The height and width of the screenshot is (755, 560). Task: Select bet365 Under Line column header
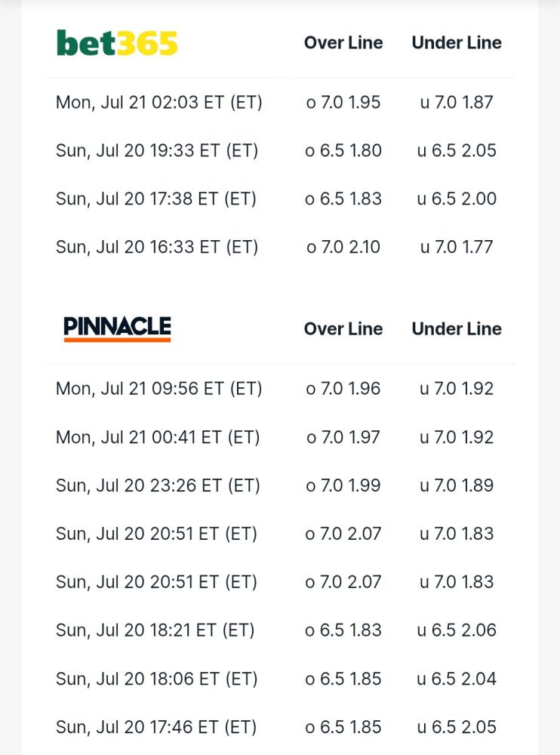pyautogui.click(x=457, y=43)
